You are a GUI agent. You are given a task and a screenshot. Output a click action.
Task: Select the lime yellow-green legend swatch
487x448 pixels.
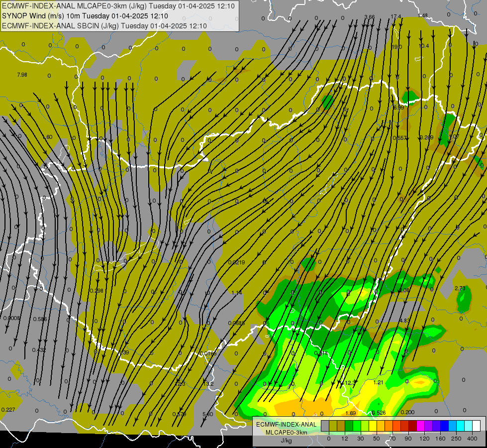point(365,426)
